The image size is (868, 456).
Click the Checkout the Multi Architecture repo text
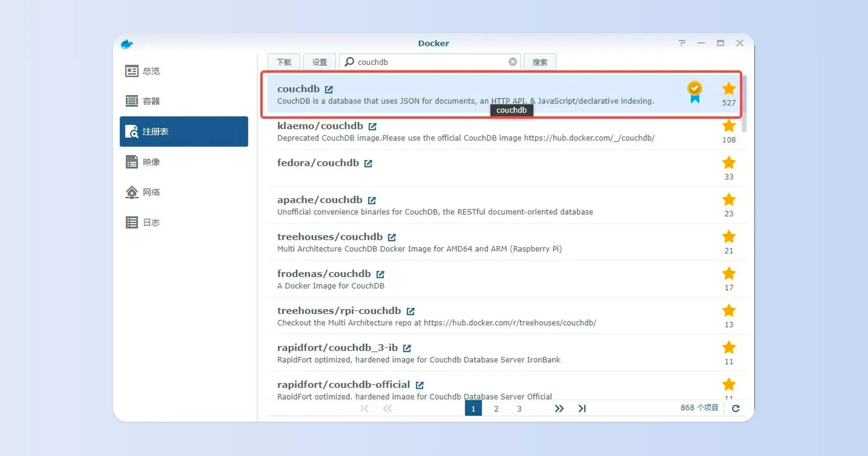click(437, 323)
